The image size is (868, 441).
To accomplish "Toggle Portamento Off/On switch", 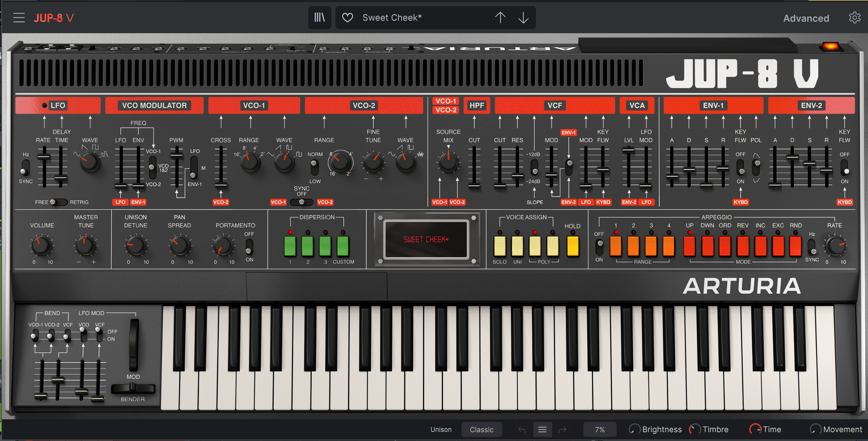I will (249, 247).
